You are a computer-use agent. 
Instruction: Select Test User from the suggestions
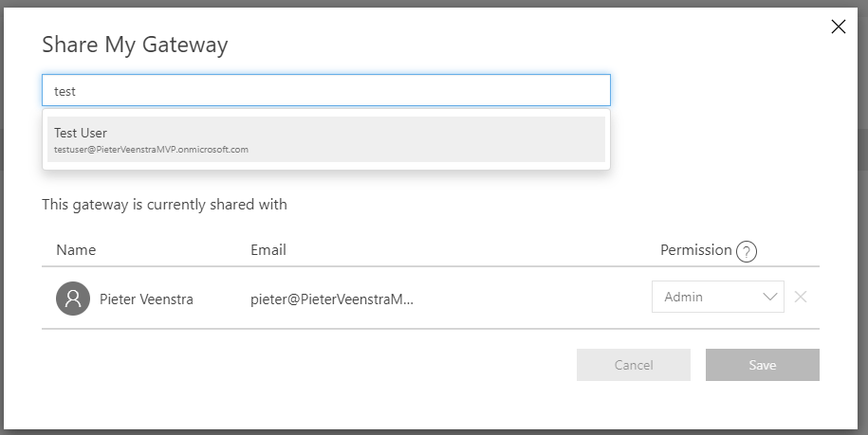(326, 139)
